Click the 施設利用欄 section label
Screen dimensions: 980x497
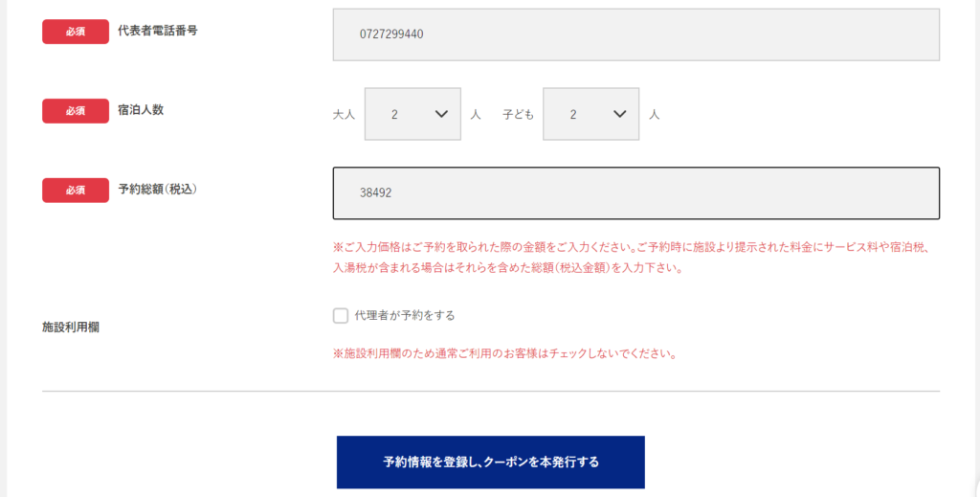pos(70,328)
